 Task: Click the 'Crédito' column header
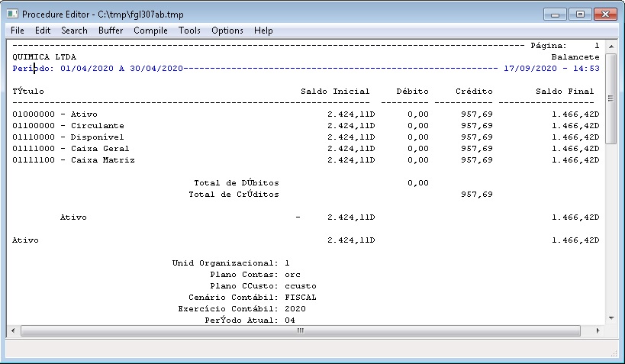[x=474, y=92]
